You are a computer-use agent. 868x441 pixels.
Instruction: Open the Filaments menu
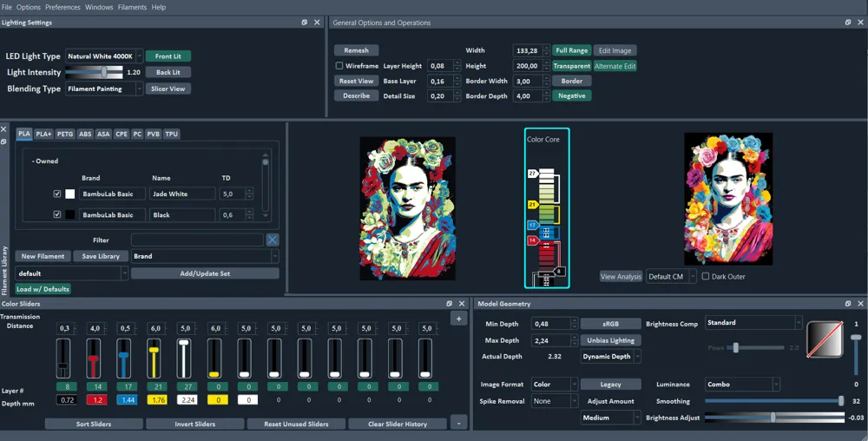tap(132, 7)
